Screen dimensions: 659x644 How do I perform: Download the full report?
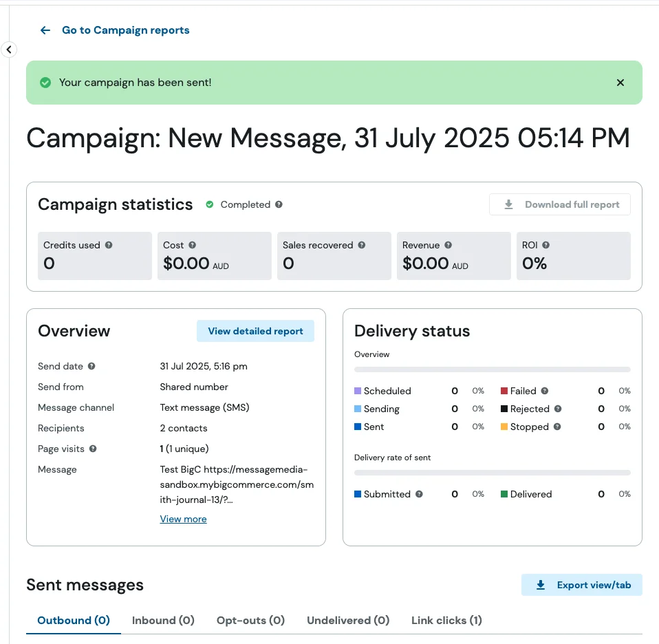pyautogui.click(x=560, y=205)
